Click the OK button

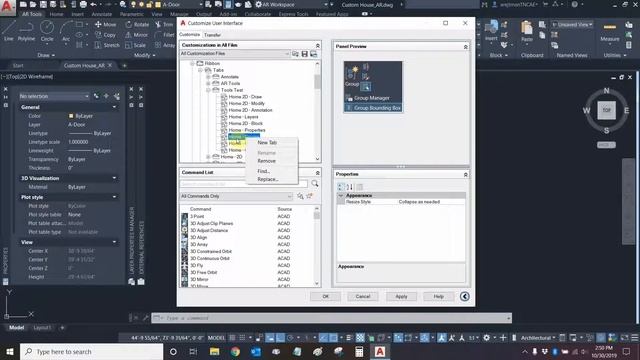coord(325,296)
